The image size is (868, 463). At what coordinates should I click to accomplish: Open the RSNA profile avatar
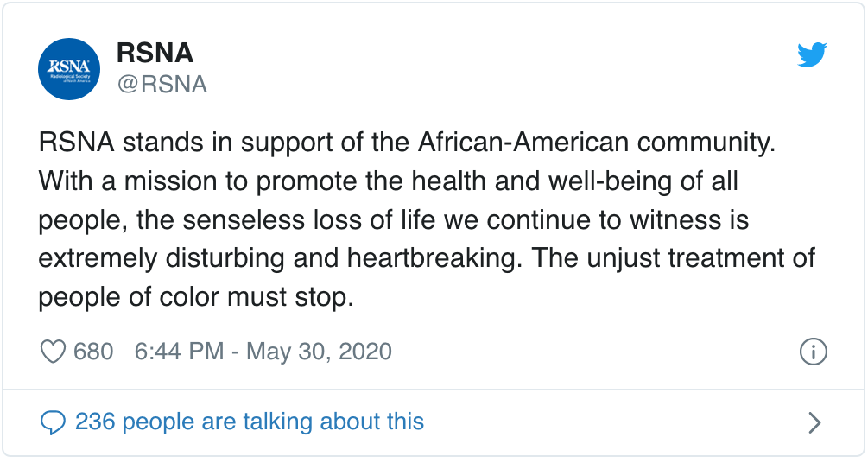click(x=71, y=68)
